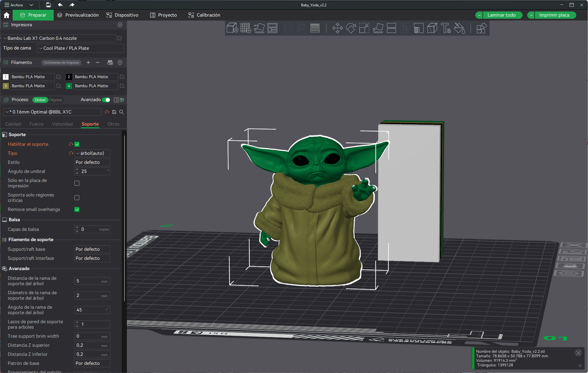Screen dimensions: 588x373
Task: Switch to assembly view
Action: click(x=481, y=28)
